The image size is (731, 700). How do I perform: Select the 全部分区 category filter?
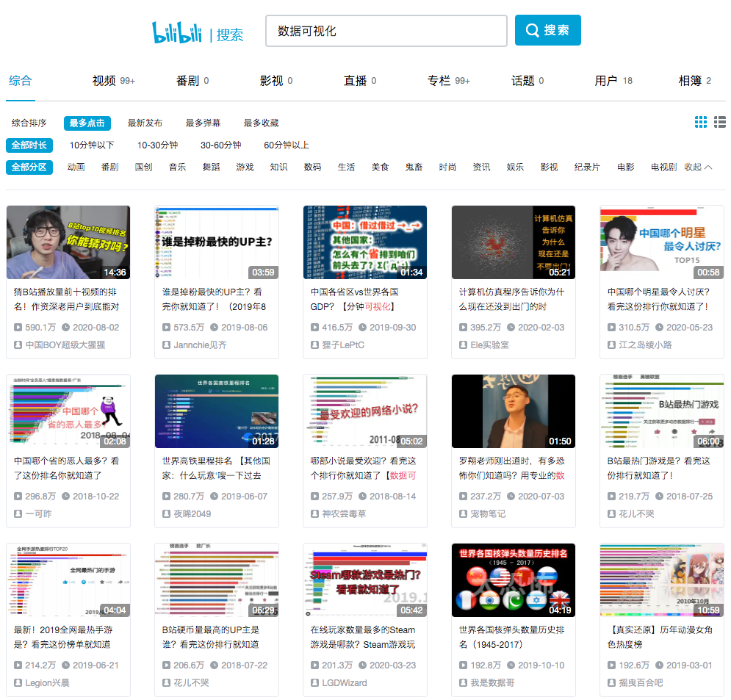tap(29, 167)
